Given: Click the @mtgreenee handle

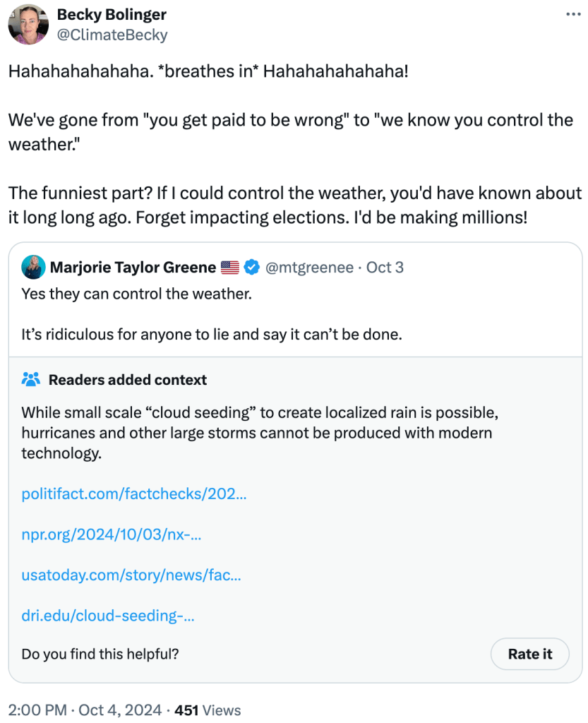Looking at the screenshot, I should [309, 268].
